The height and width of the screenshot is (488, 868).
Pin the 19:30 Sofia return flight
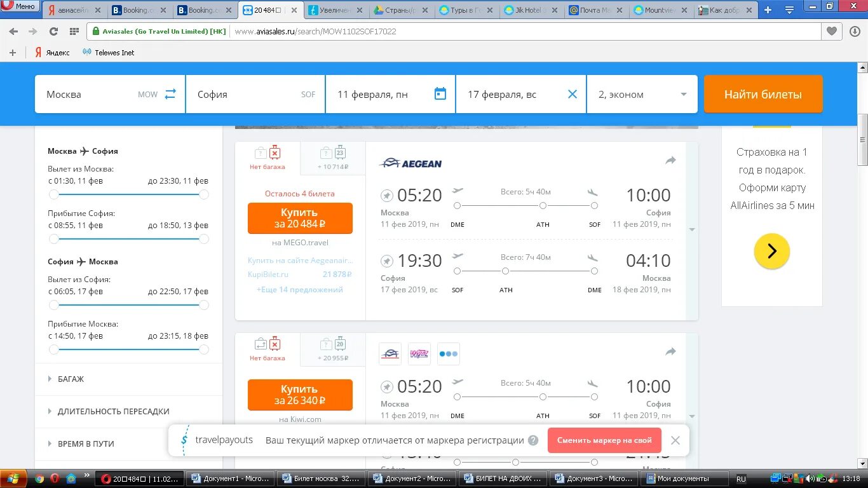click(387, 261)
